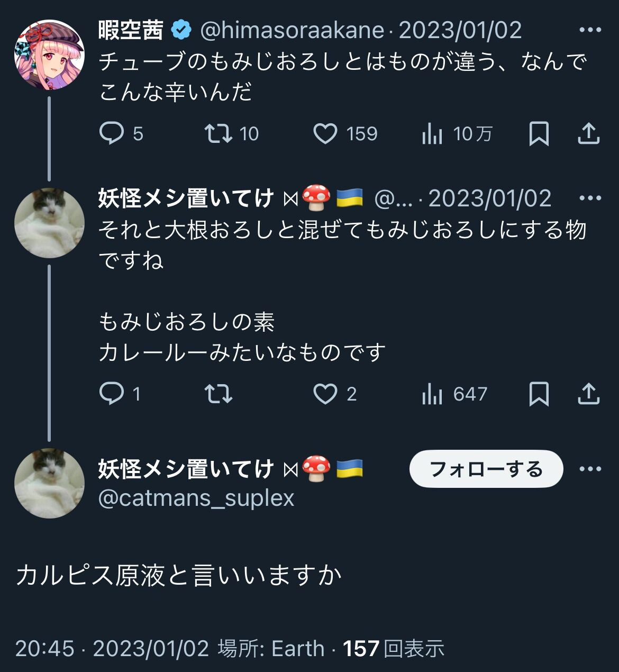
Task: Open more options on the middle reply
Action: tap(590, 198)
